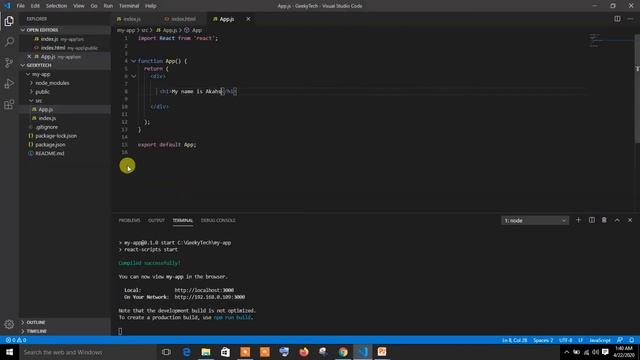Open the Help menu
The image size is (640, 360).
click(x=151, y=6)
